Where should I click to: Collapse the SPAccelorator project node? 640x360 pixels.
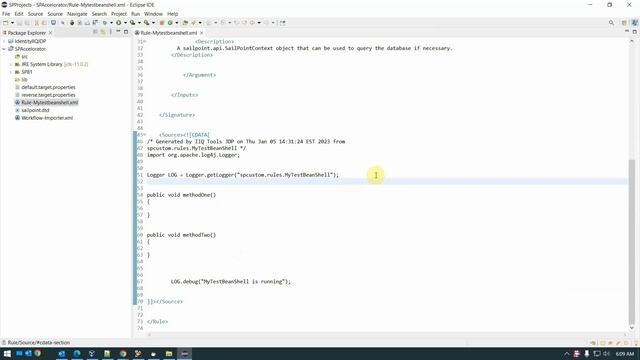(x=4, y=49)
